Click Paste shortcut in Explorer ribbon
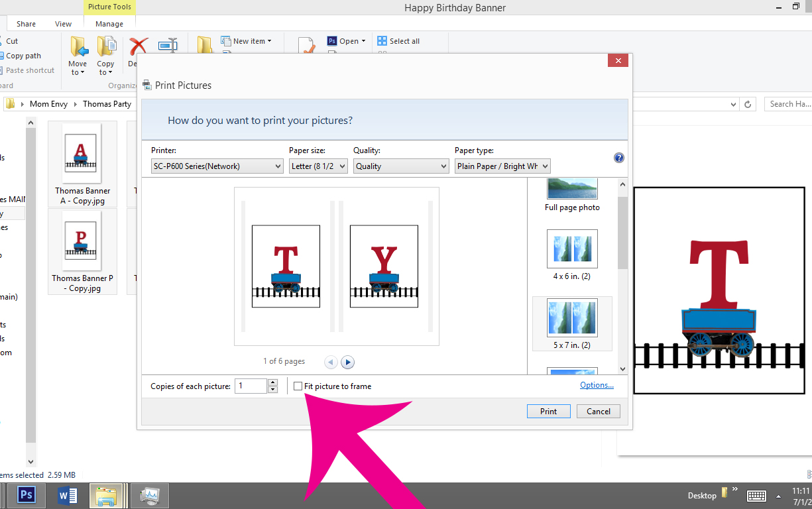The height and width of the screenshot is (509, 812). point(28,70)
